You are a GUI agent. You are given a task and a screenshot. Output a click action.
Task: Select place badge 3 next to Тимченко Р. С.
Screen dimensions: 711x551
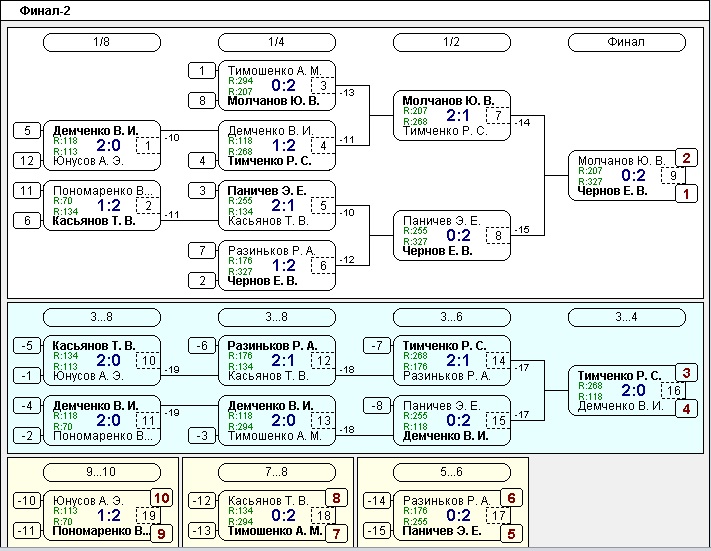click(x=687, y=373)
